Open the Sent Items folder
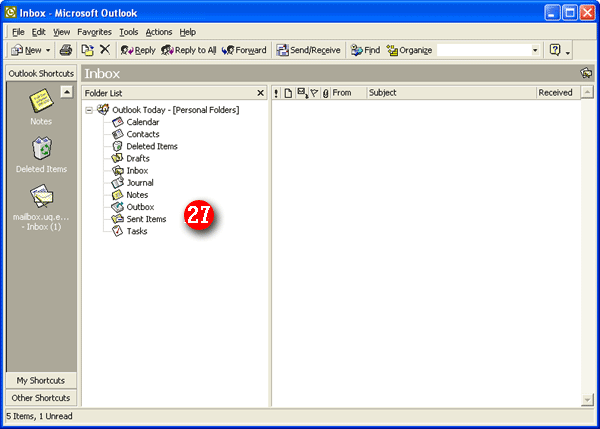Image resolution: width=600 pixels, height=429 pixels. pyautogui.click(x=146, y=219)
